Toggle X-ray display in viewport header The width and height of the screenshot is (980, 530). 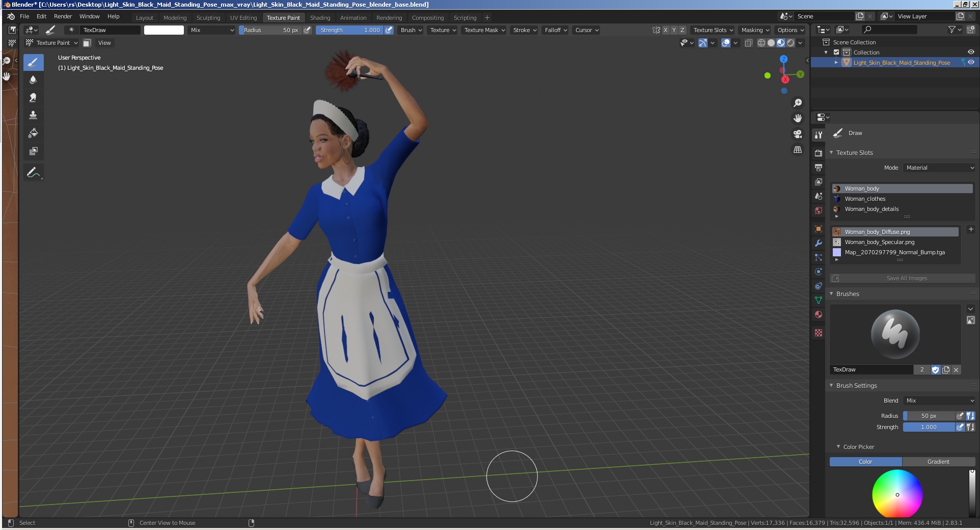[x=748, y=43]
